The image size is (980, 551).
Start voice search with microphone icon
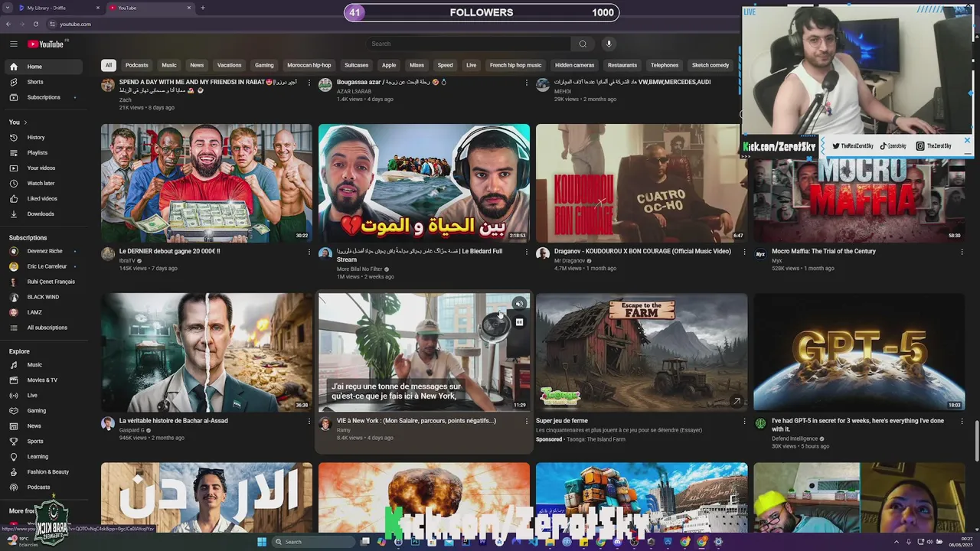609,44
